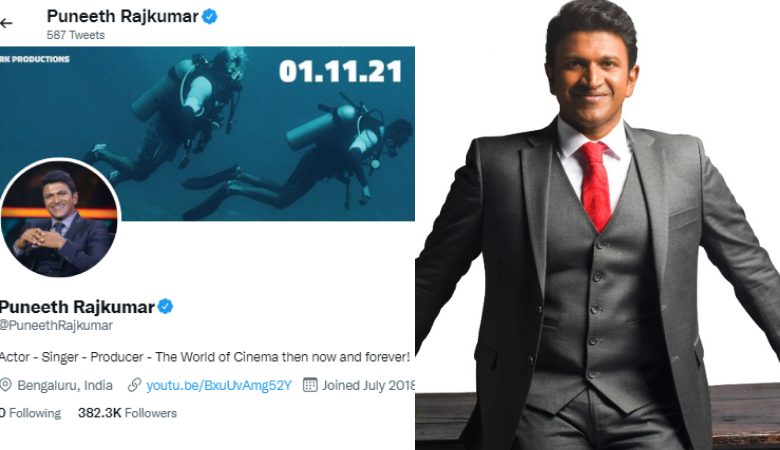Click the Bengaluru, India location text

click(x=65, y=385)
